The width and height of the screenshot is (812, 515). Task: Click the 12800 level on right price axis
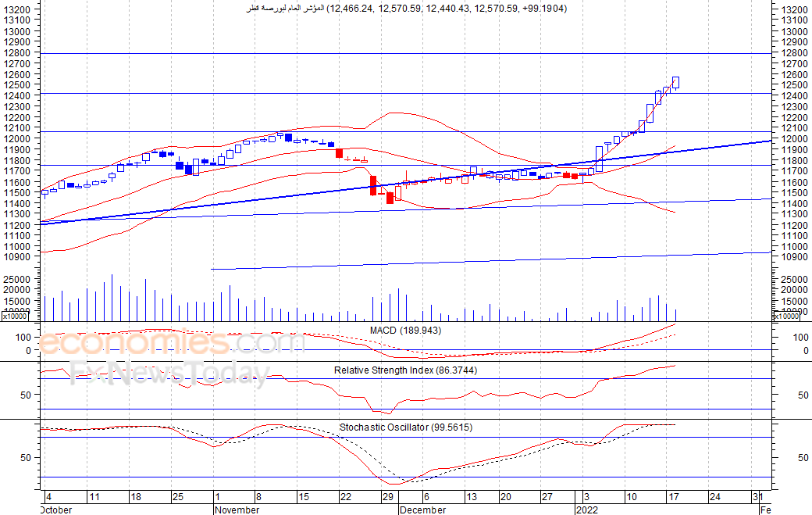click(x=794, y=52)
